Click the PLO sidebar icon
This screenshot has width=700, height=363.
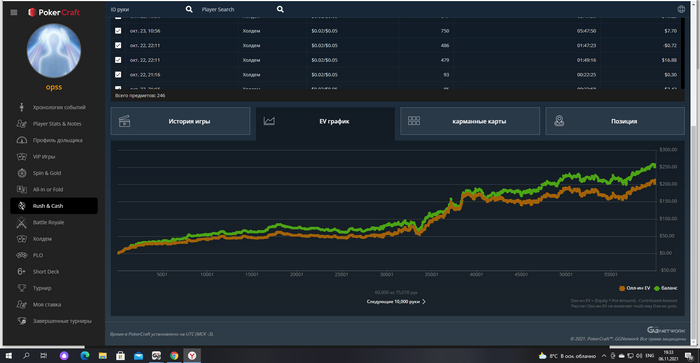click(x=21, y=255)
